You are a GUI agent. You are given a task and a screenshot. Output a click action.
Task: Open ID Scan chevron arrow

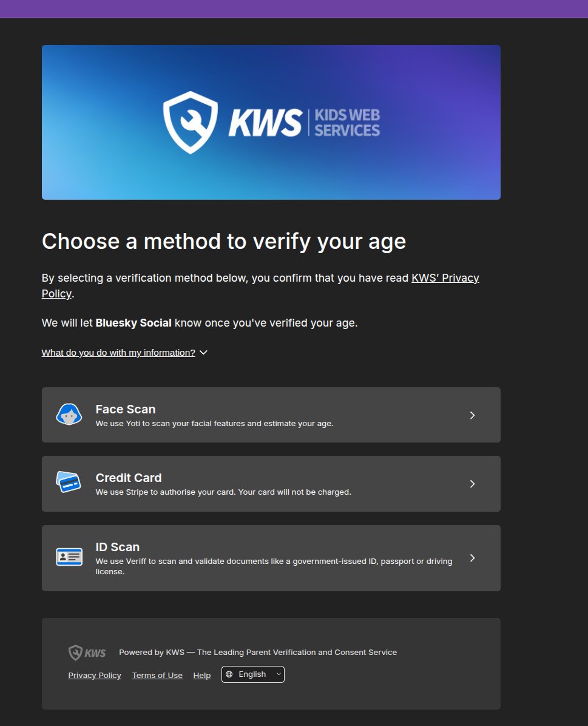(472, 558)
